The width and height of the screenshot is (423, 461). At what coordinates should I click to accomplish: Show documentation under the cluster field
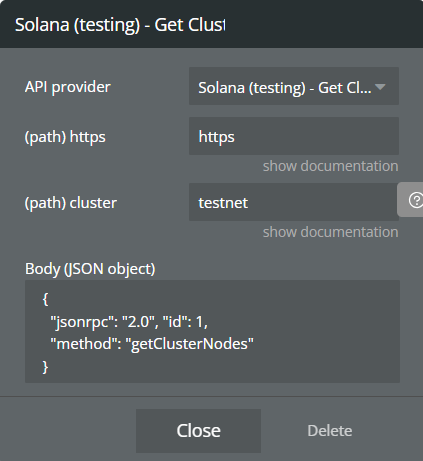330,232
